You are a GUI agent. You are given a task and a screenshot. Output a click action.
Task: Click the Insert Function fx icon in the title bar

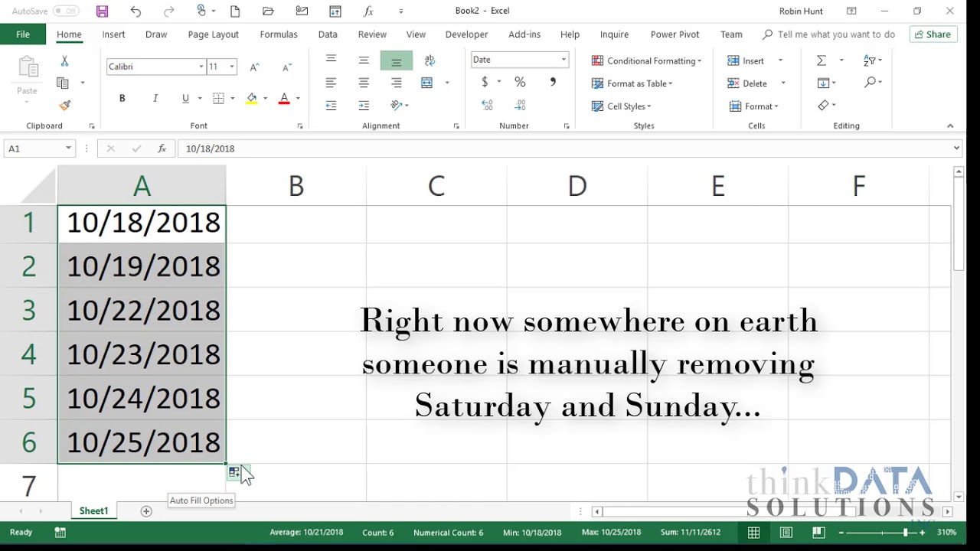click(x=368, y=11)
